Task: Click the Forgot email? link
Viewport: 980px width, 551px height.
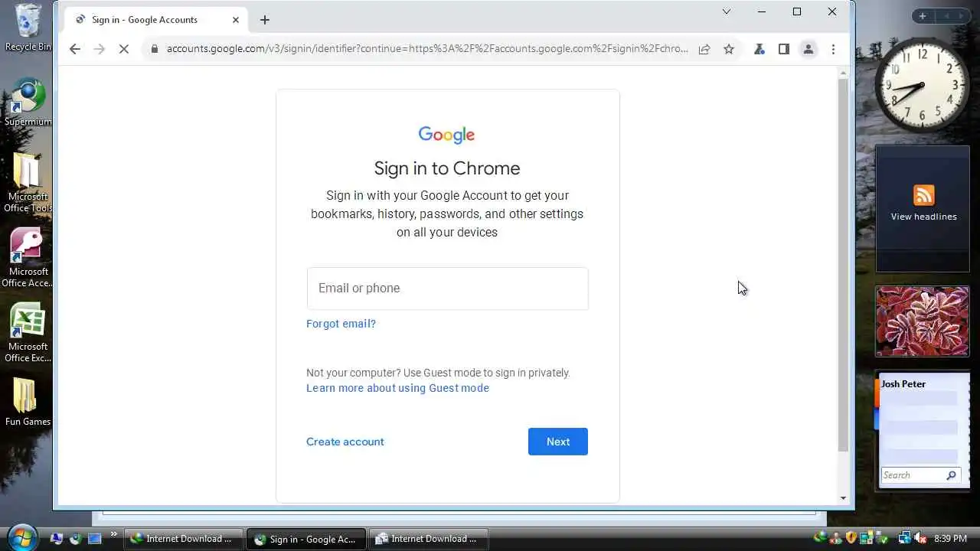Action: pyautogui.click(x=341, y=324)
